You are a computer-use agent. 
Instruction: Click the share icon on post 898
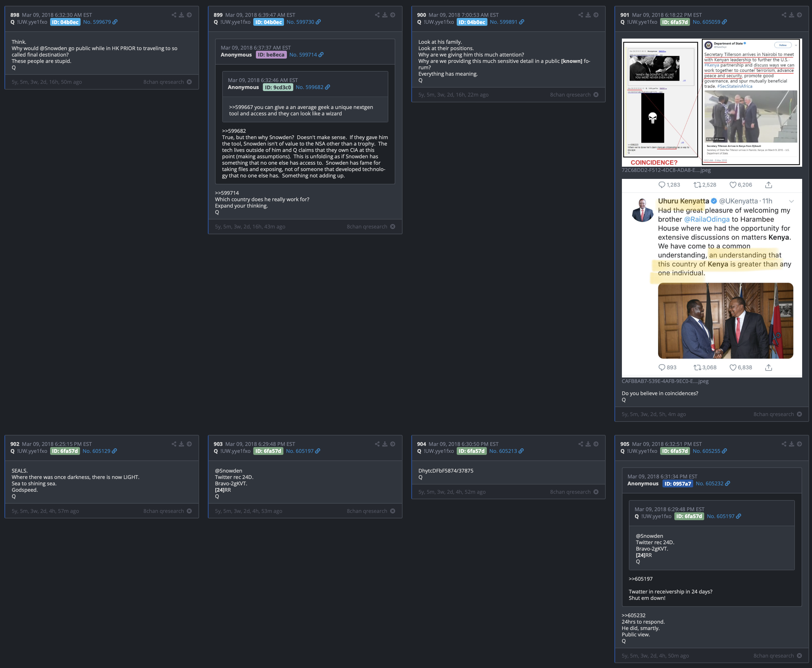click(174, 15)
